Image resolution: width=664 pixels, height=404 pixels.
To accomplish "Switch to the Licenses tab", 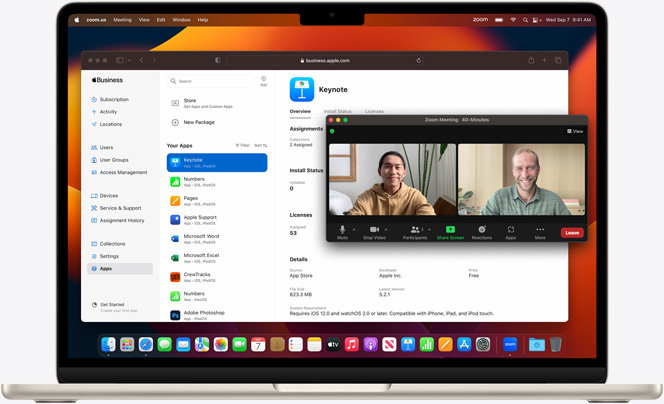I will click(x=374, y=111).
